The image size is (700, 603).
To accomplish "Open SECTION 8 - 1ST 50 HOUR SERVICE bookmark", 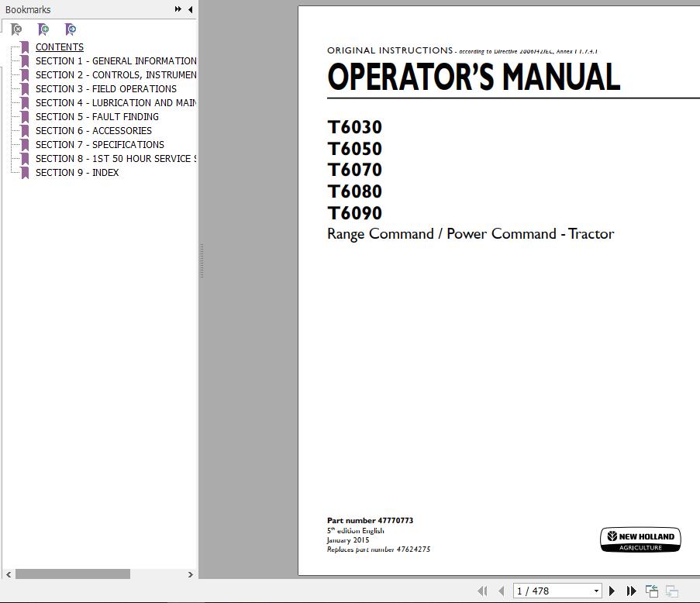I will coord(116,158).
